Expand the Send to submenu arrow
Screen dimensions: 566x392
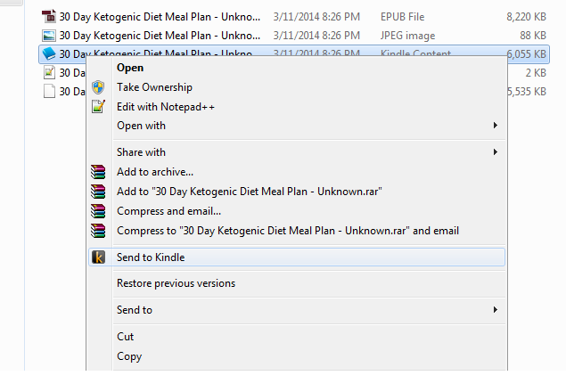pos(496,310)
